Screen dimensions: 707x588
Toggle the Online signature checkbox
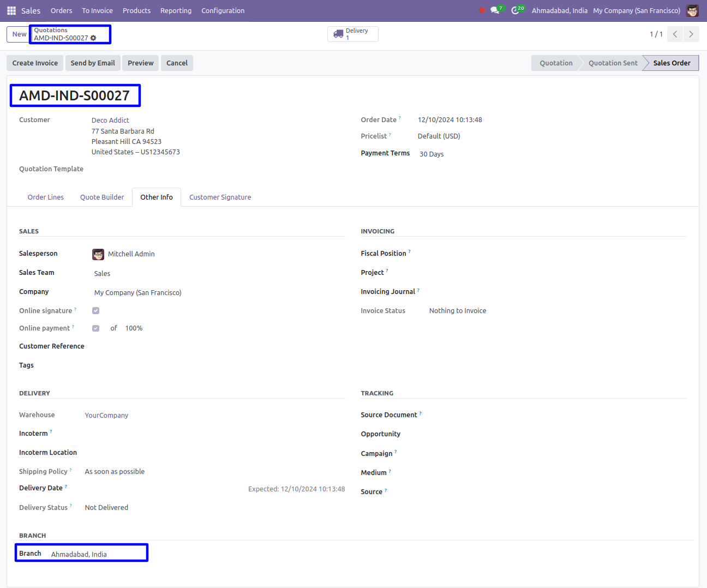tap(96, 311)
